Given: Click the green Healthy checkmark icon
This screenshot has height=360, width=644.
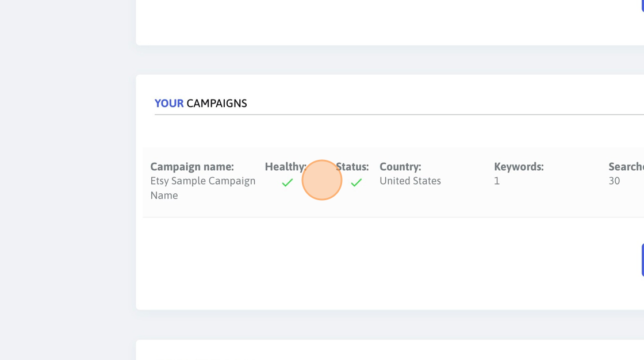Looking at the screenshot, I should [287, 182].
